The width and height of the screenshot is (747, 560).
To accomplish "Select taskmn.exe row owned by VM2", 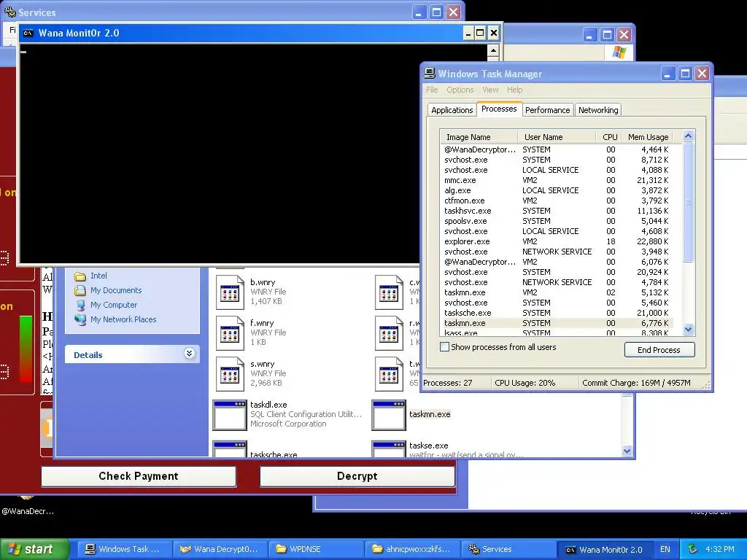I will 557,292.
